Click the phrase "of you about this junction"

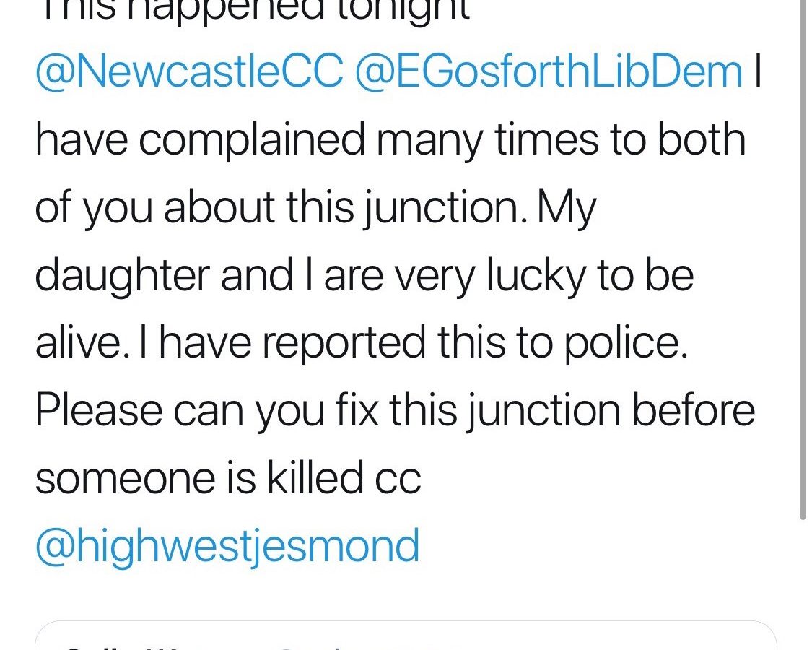pos(271,209)
